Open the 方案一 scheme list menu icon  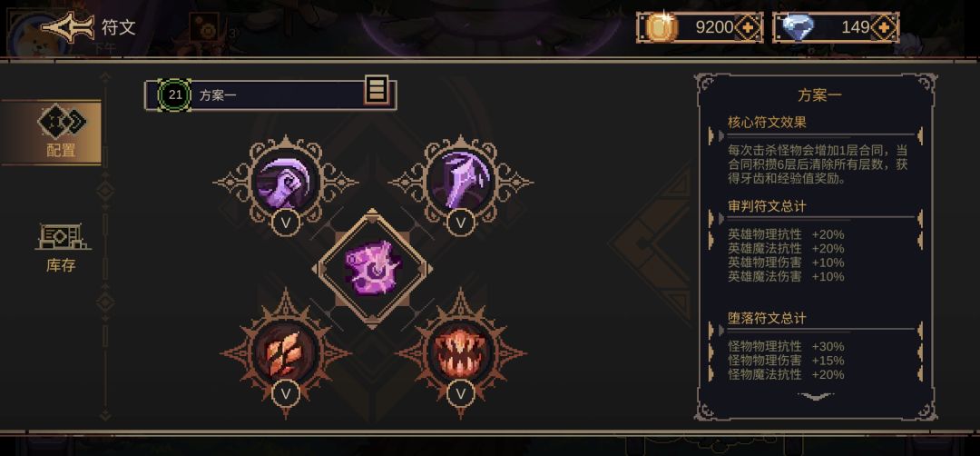376,92
